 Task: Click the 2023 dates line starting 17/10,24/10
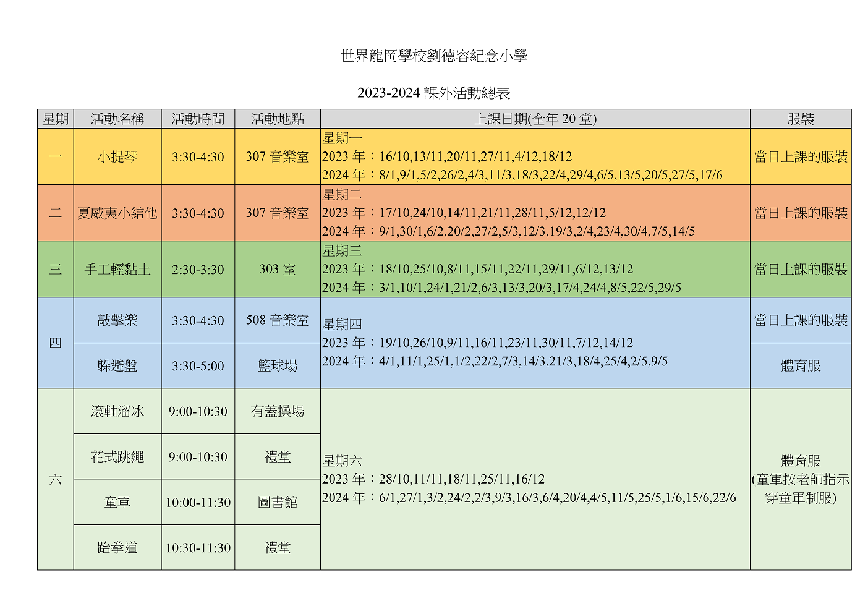pyautogui.click(x=464, y=213)
